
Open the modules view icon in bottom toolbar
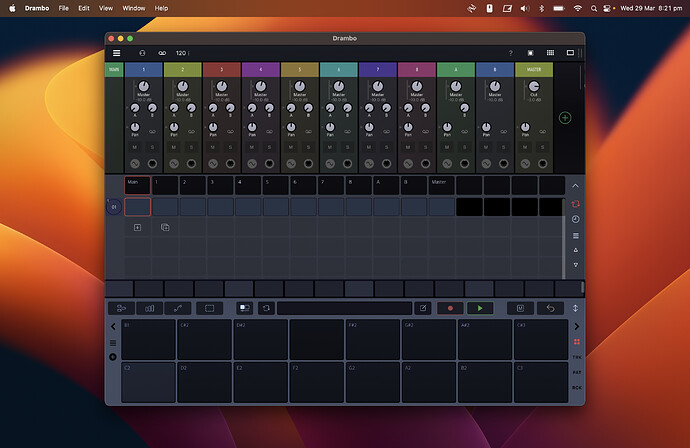click(x=121, y=308)
